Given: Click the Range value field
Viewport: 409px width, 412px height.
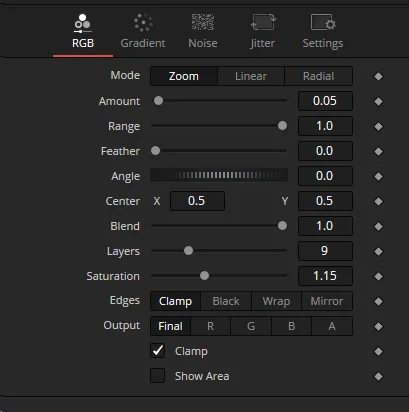Looking at the screenshot, I should [x=325, y=126].
